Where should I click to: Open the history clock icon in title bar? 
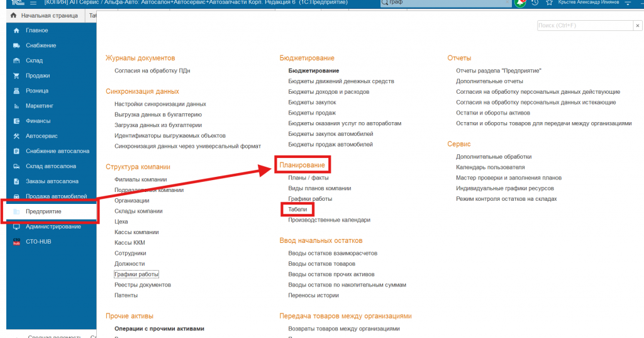coord(534,3)
